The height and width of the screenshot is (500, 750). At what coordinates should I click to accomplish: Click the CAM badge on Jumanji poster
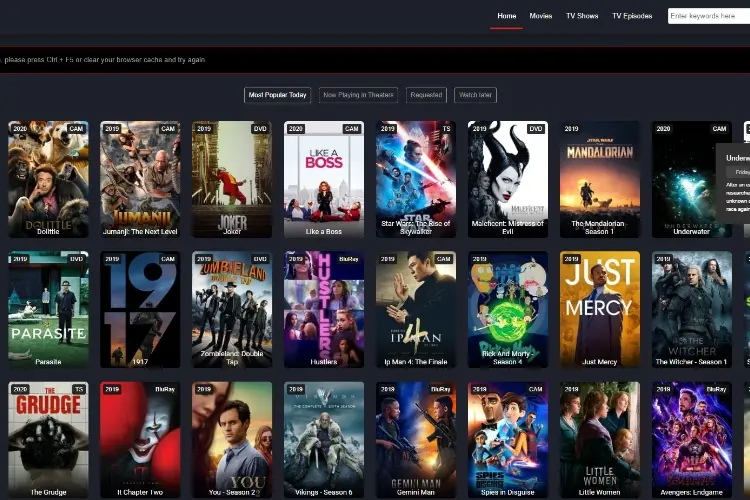point(168,129)
